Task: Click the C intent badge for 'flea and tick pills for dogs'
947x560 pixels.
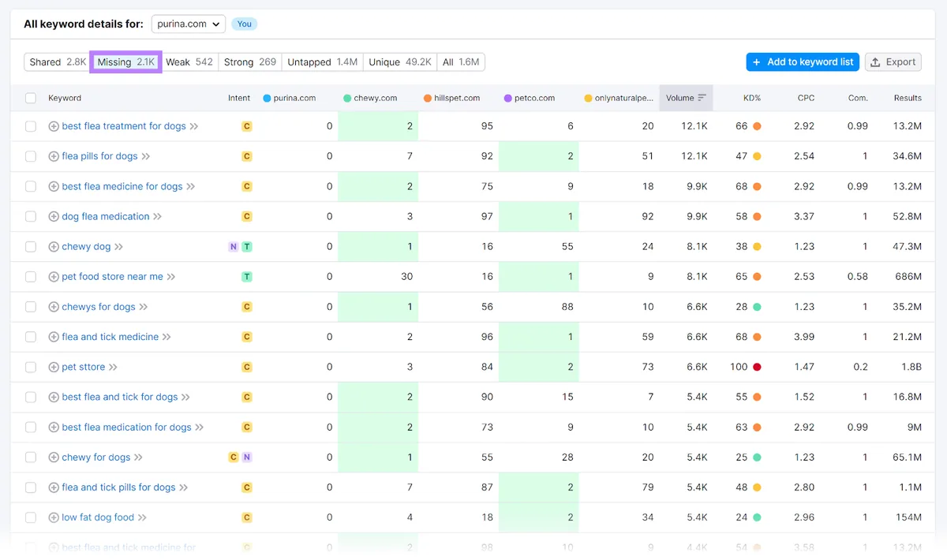Action: point(247,487)
